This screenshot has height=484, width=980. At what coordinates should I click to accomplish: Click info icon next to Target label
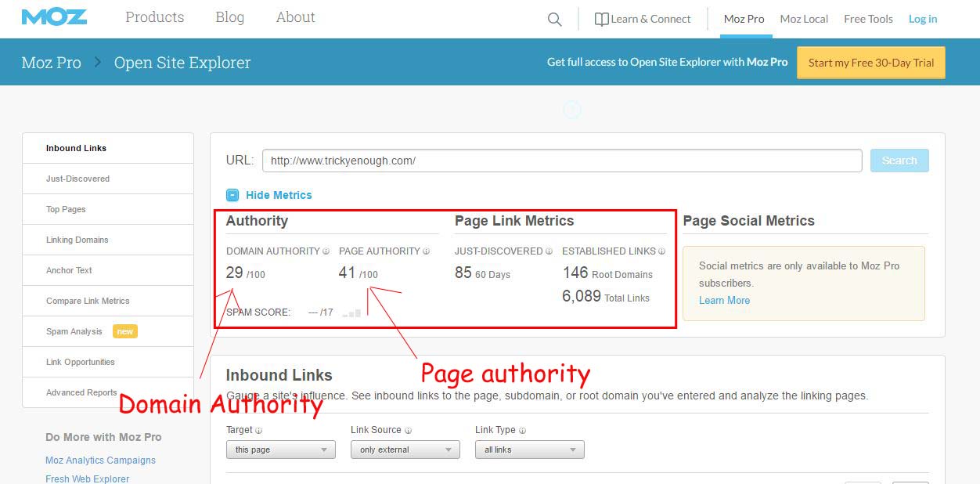pyautogui.click(x=259, y=430)
